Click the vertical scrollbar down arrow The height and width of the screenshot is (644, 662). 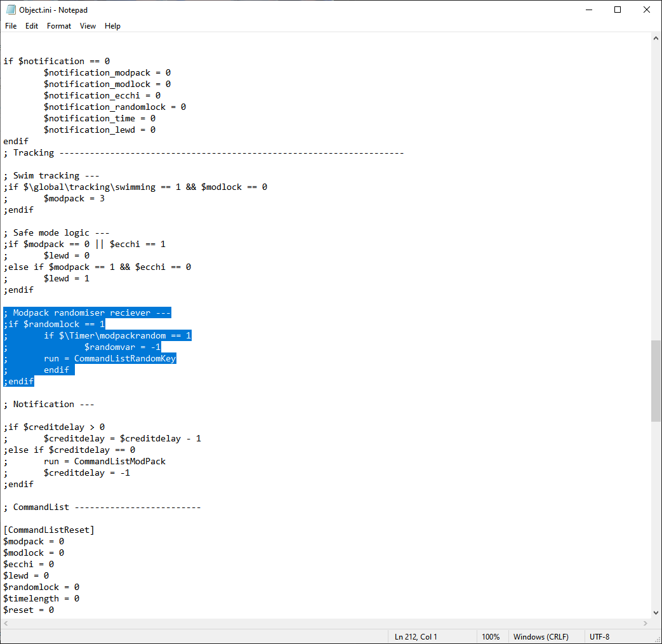656,613
